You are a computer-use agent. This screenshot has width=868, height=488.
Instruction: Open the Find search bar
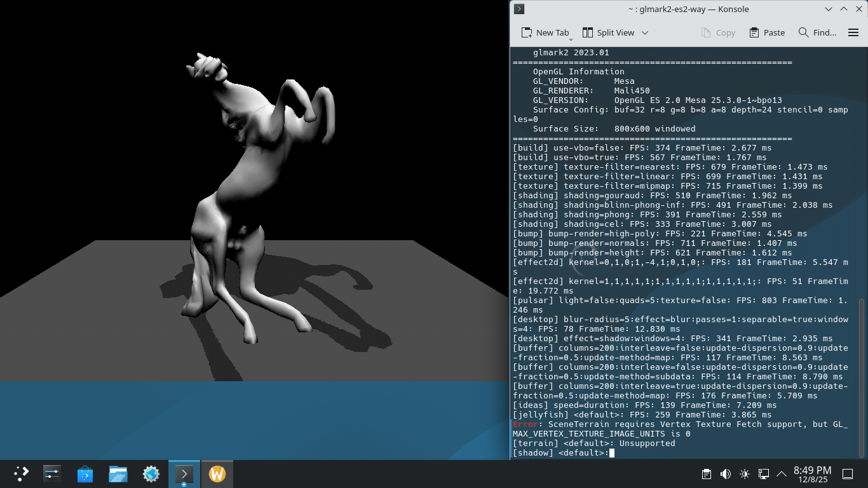point(817,32)
